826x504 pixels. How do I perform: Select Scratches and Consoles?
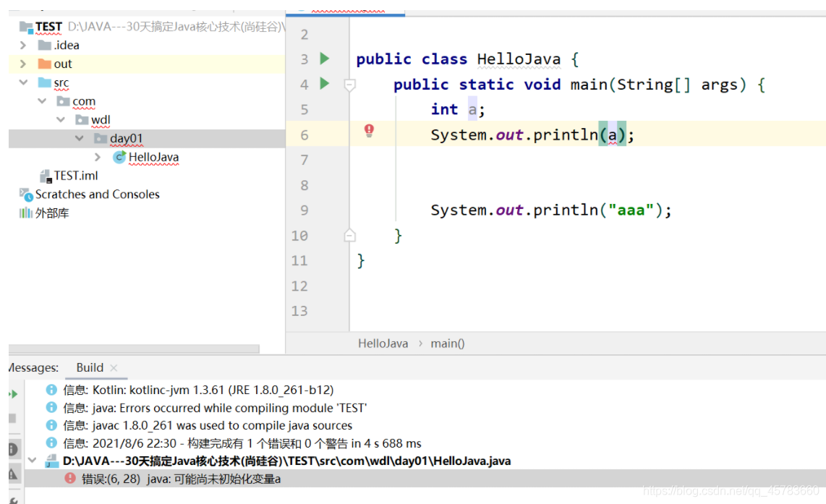(98, 195)
